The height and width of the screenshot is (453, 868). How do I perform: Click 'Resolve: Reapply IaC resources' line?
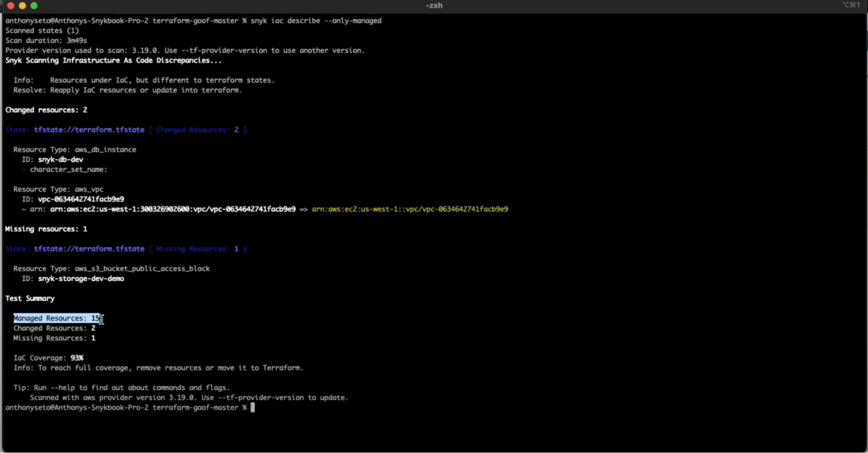pyautogui.click(x=128, y=91)
